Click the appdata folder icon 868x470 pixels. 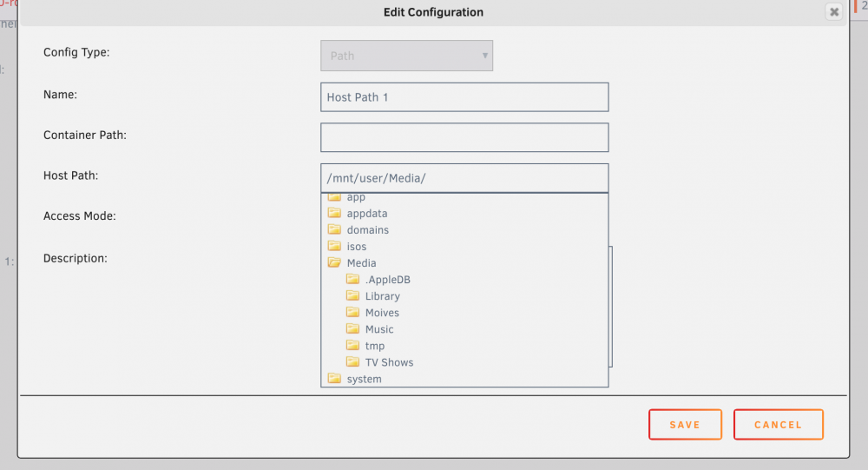coord(334,213)
